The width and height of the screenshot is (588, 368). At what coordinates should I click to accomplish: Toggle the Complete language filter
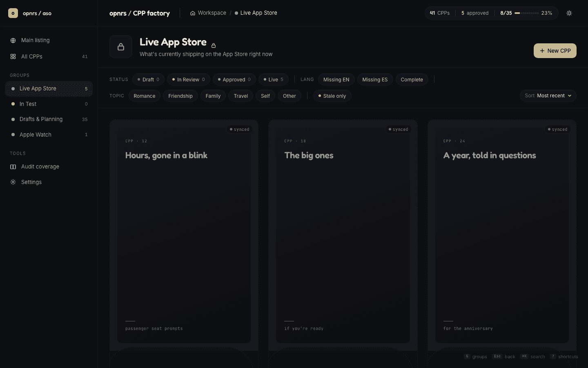tap(412, 79)
